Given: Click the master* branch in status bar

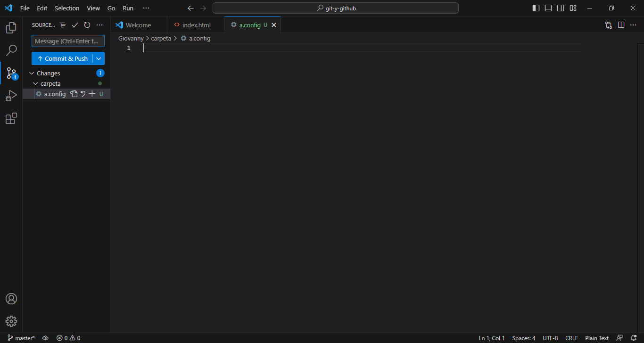Looking at the screenshot, I should [x=21, y=338].
